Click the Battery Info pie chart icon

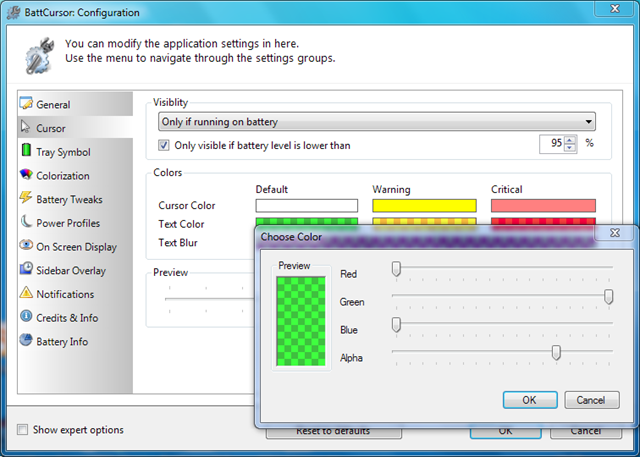coord(26,339)
